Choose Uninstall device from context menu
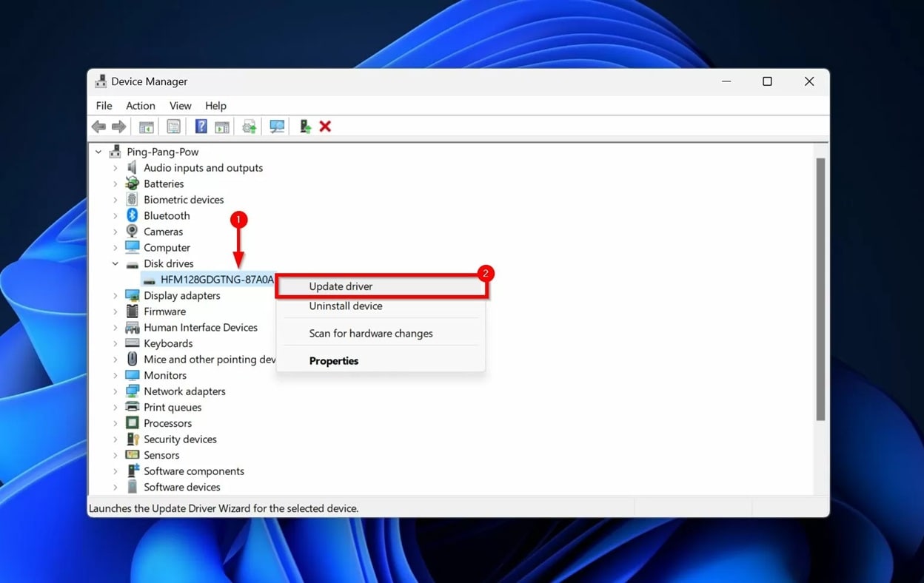924x583 pixels. (381, 306)
